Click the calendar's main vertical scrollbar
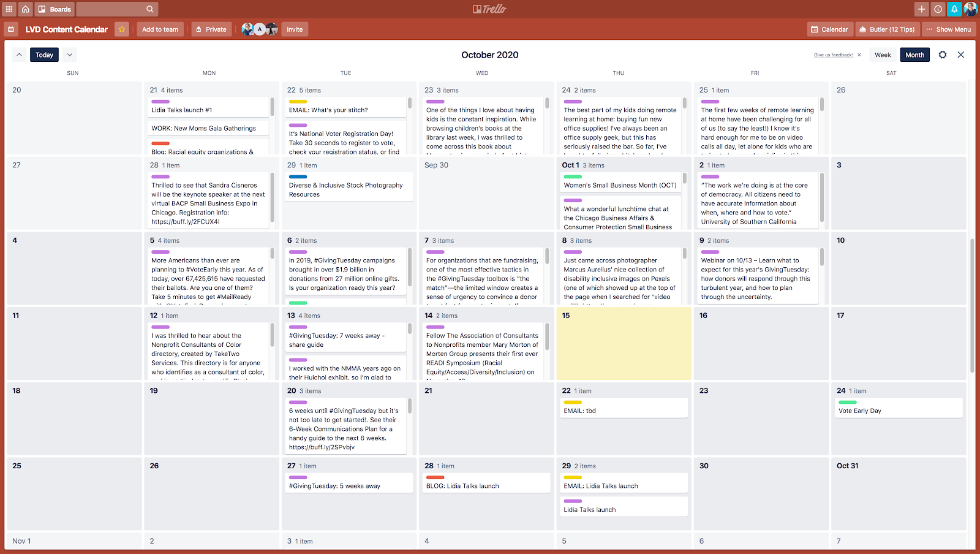This screenshot has width=980, height=554. pos(972,306)
